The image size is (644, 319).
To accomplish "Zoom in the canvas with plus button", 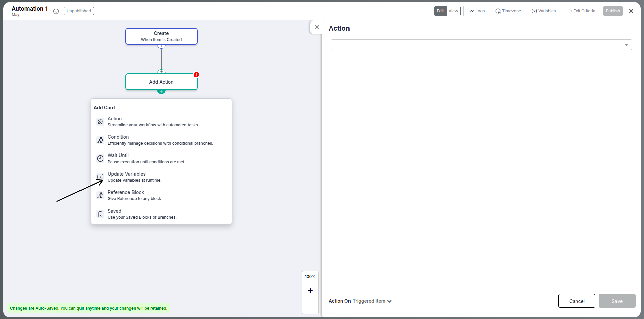I will (310, 290).
